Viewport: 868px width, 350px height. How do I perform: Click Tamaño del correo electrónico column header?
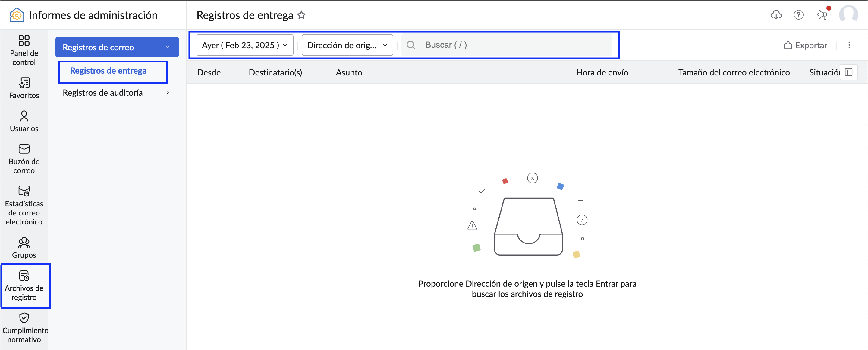(734, 72)
